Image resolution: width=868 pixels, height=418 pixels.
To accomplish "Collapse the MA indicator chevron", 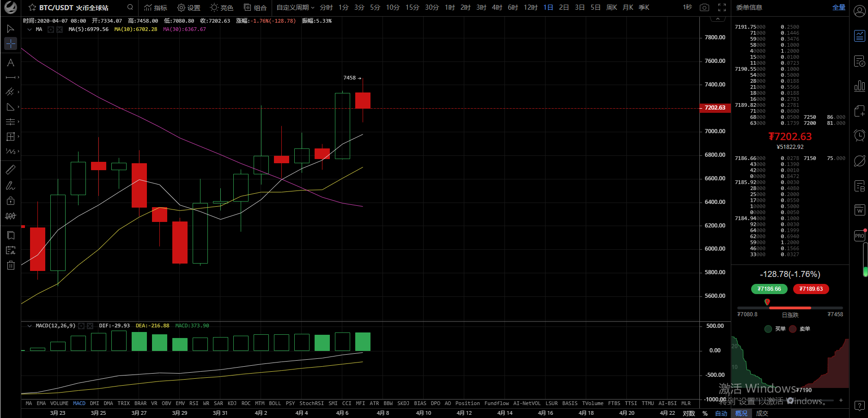I will tap(30, 29).
